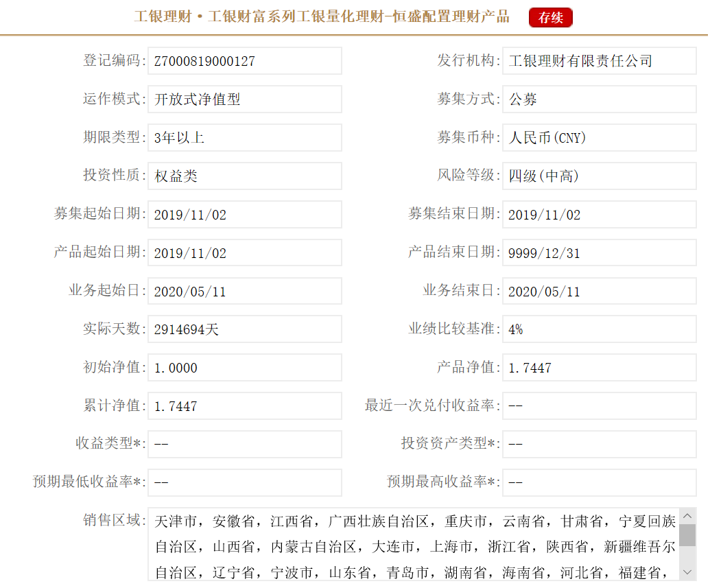Click the 业绩比较基准 label
Viewport: 710px width, 588px height.
click(x=454, y=329)
